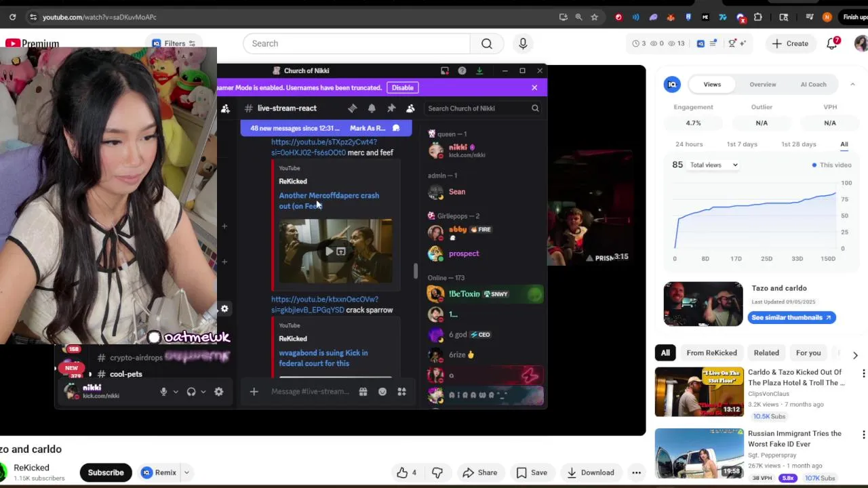Click Discord green download update icon
This screenshot has width=868, height=488.
click(479, 70)
